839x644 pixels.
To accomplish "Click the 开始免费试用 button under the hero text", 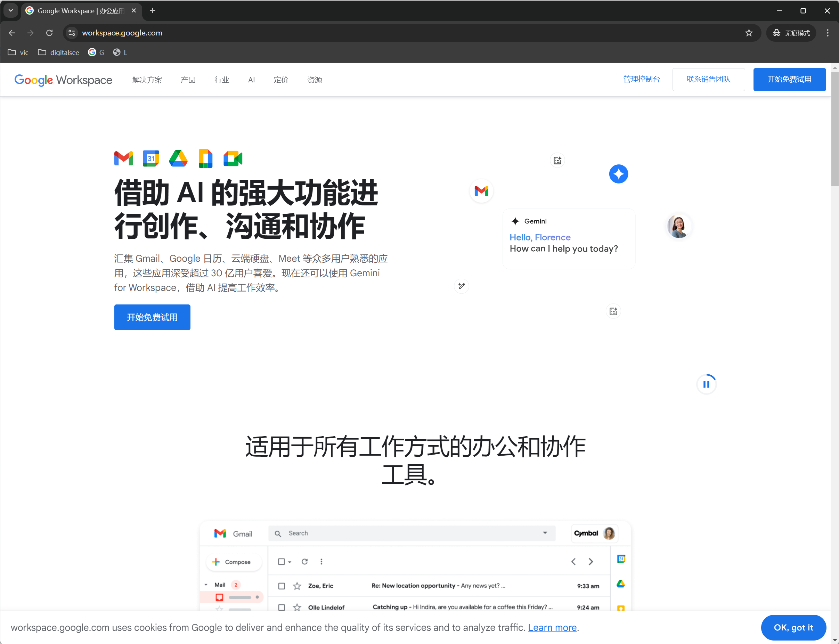I will [x=152, y=317].
